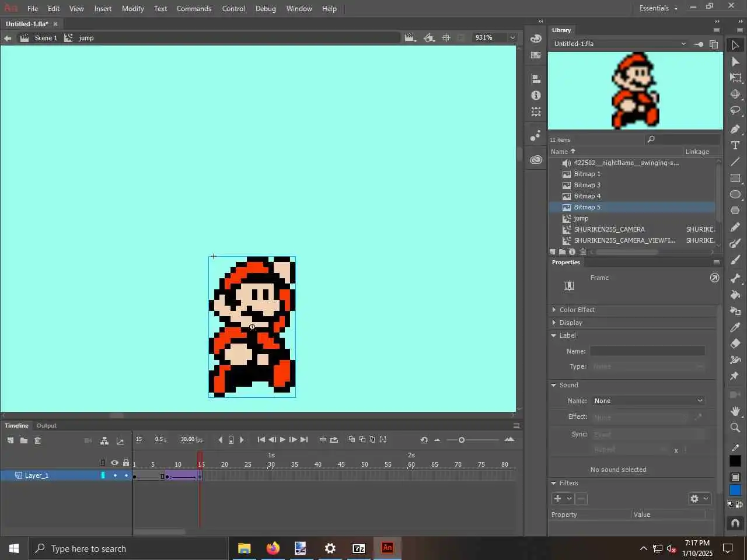This screenshot has height=560, width=747.
Task: Switch to the Output tab
Action: tap(47, 426)
